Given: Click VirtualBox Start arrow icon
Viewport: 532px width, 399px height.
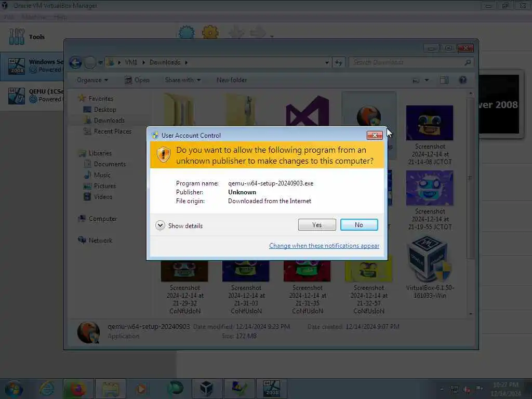Looking at the screenshot, I should tap(258, 33).
